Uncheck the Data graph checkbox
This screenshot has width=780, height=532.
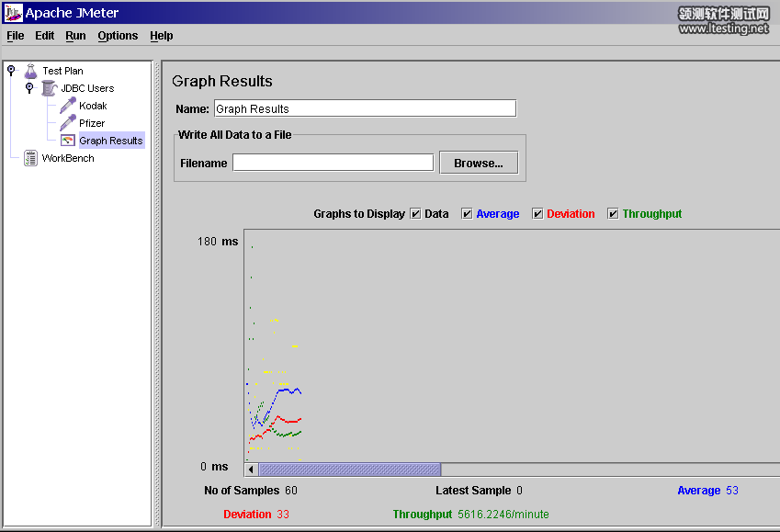pyautogui.click(x=416, y=214)
